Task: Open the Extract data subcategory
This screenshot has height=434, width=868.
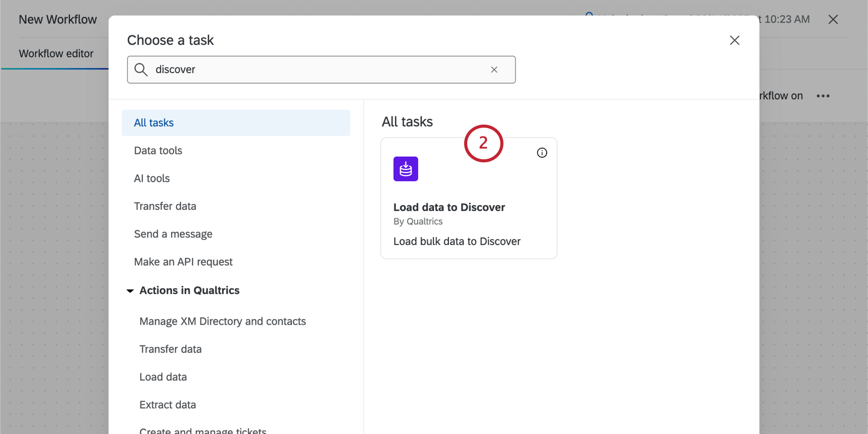Action: point(167,405)
